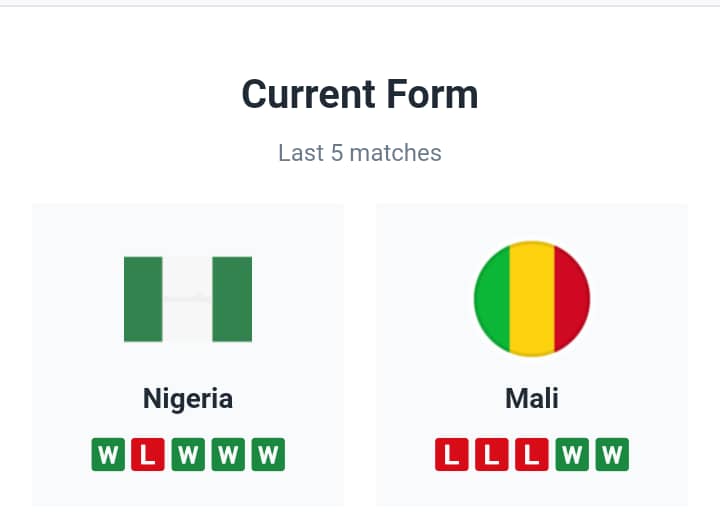
Task: Select Nigeria's first W result badge
Action: [108, 455]
